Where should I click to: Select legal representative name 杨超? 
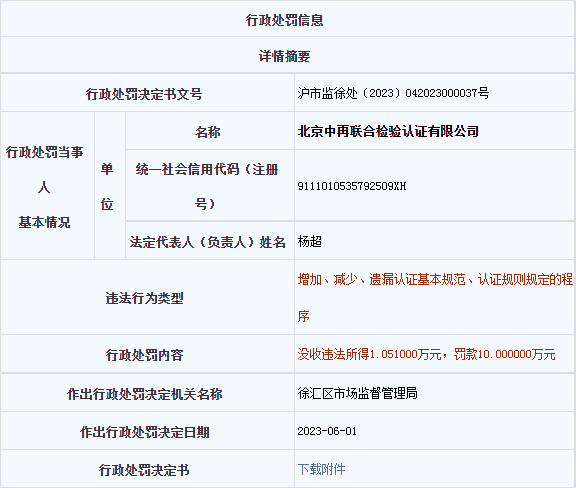coord(310,242)
